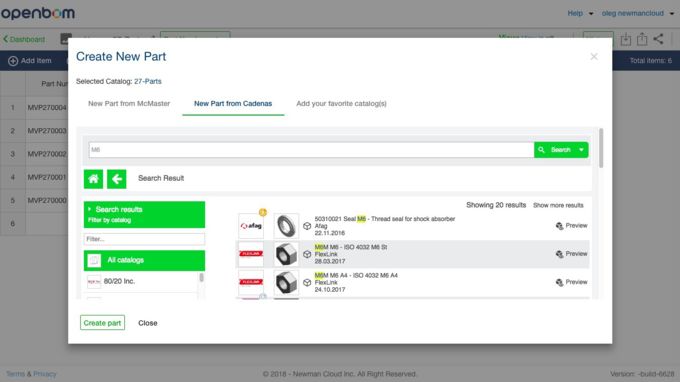
Task: Click the Close button in dialog
Action: [x=147, y=323]
